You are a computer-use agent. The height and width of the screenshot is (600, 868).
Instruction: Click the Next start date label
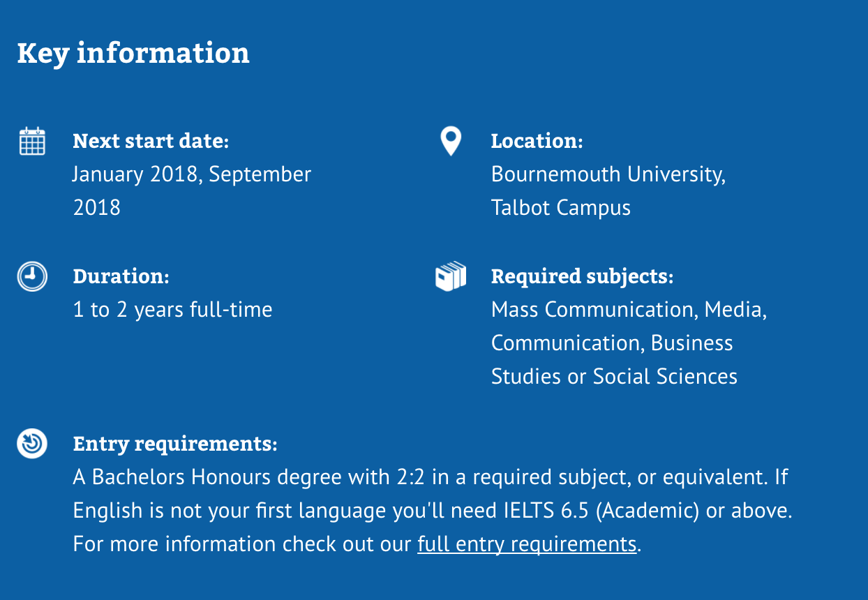151,141
